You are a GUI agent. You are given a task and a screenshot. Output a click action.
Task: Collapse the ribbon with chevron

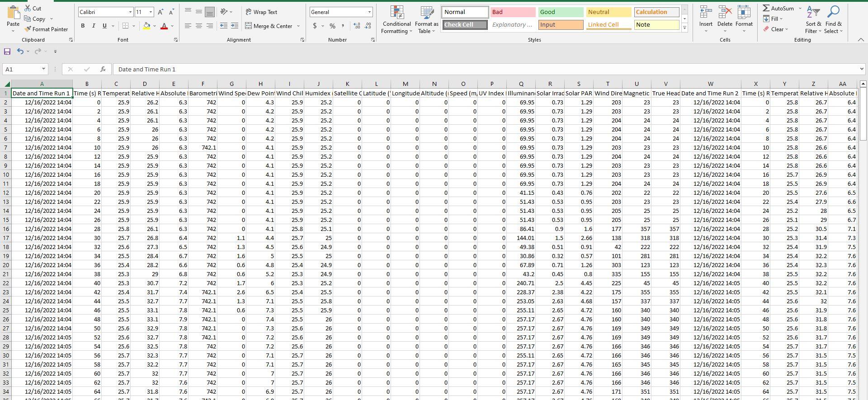pos(861,40)
